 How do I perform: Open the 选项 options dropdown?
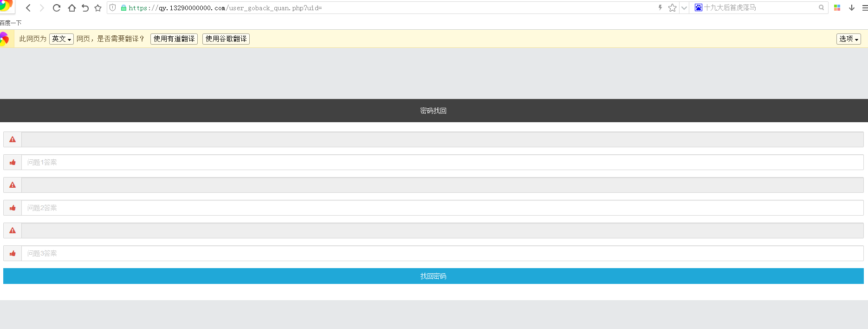pyautogui.click(x=849, y=39)
